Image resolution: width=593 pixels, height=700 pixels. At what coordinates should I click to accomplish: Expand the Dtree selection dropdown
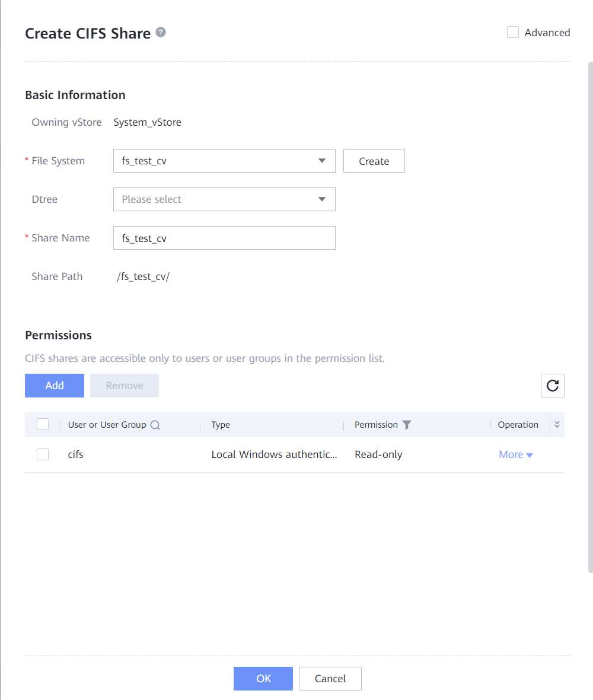224,199
